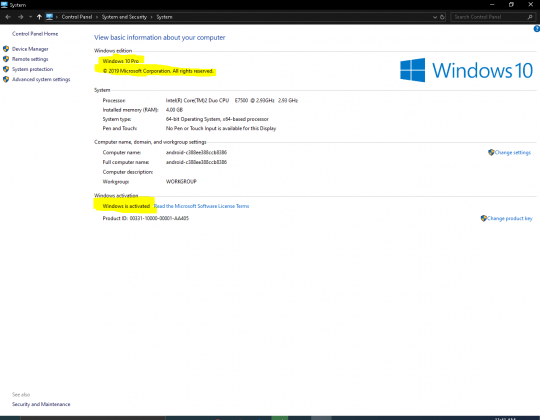Click shield icon next to Change settings
The height and width of the screenshot is (420, 540).
(491, 152)
